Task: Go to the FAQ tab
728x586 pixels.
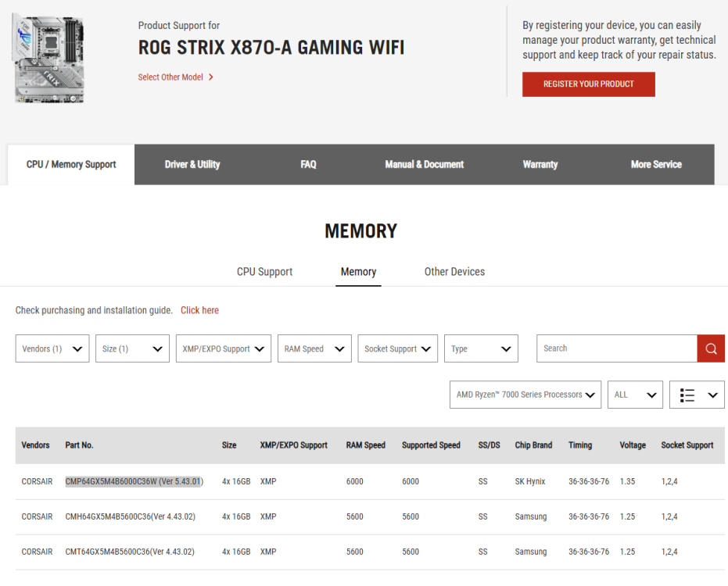Action: coord(308,165)
